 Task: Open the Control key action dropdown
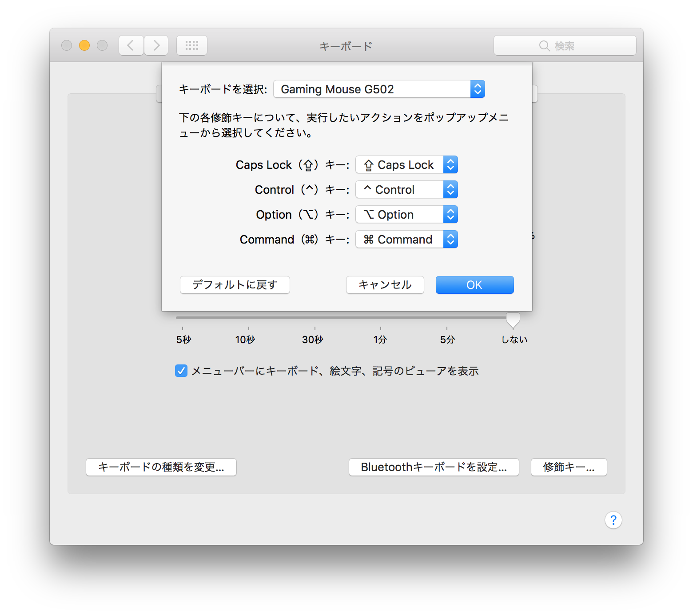[x=406, y=190]
